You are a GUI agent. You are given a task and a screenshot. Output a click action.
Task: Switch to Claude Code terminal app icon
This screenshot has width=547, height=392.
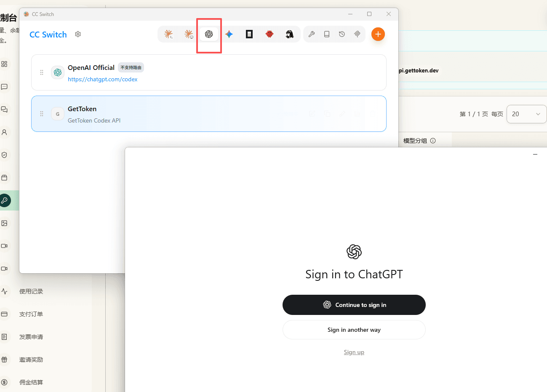pyautogui.click(x=168, y=34)
